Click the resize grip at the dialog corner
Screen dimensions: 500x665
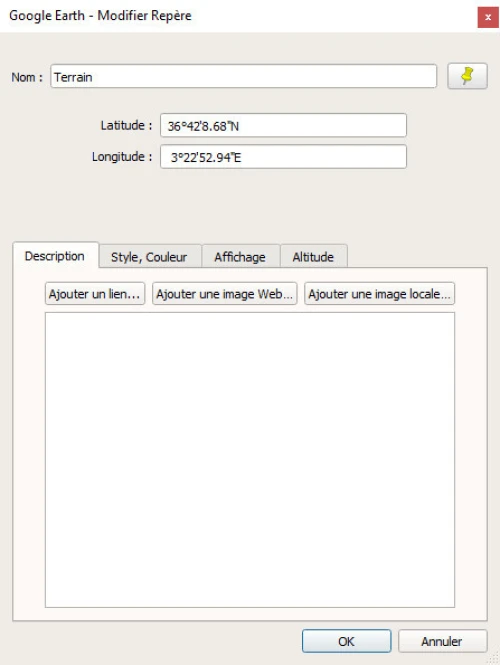coord(494,659)
